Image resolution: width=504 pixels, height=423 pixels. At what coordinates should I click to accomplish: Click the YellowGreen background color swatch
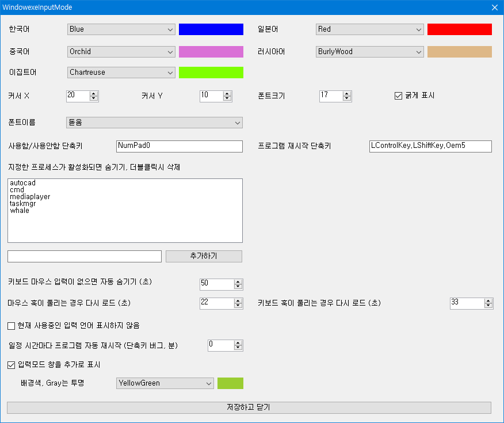pos(230,383)
